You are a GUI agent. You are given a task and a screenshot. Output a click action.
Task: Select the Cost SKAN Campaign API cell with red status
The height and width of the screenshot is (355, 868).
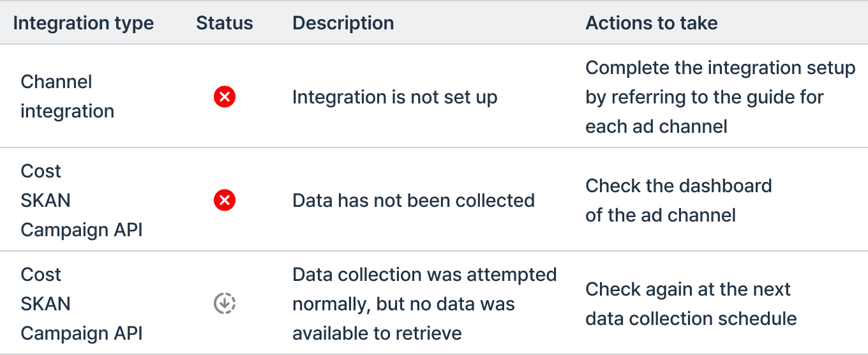pos(82,200)
